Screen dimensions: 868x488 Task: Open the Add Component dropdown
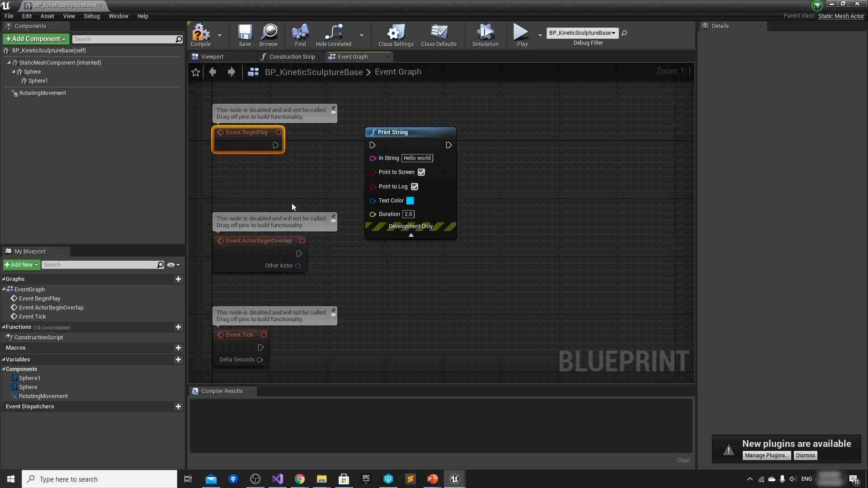click(36, 39)
